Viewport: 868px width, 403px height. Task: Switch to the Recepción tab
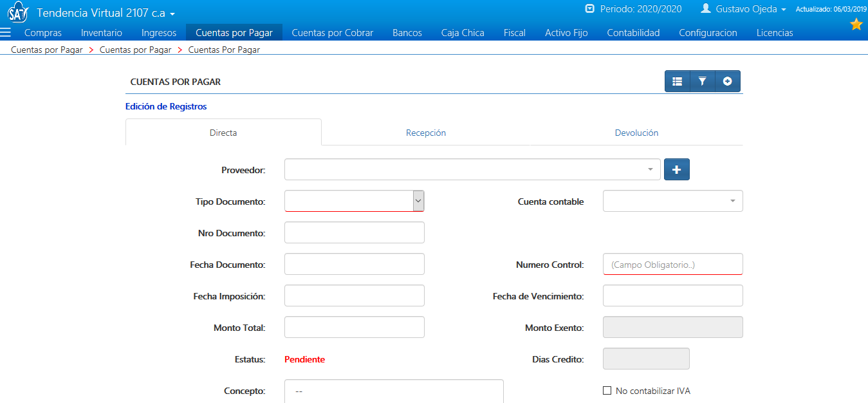tap(426, 133)
